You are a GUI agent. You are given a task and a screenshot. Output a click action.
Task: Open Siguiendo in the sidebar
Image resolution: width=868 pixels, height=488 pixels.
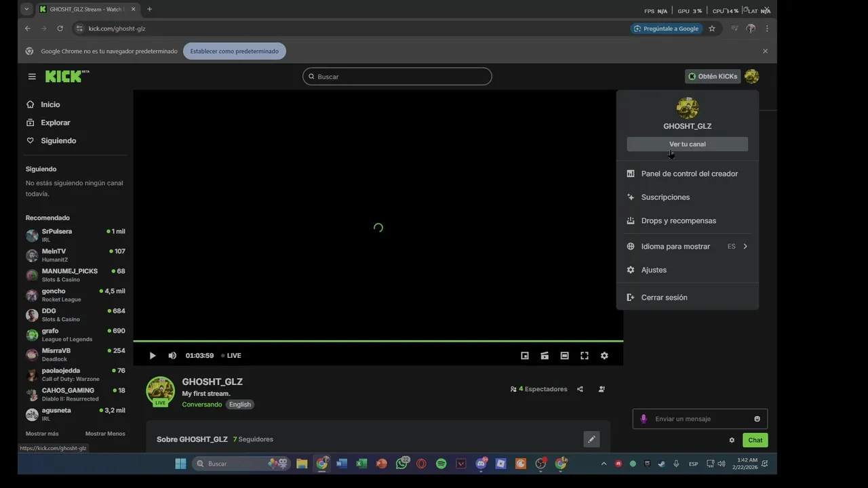[x=58, y=141]
